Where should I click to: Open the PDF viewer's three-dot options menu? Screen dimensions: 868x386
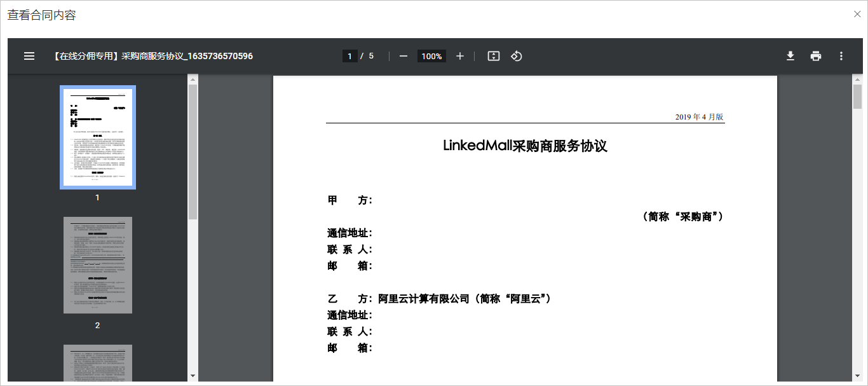841,56
